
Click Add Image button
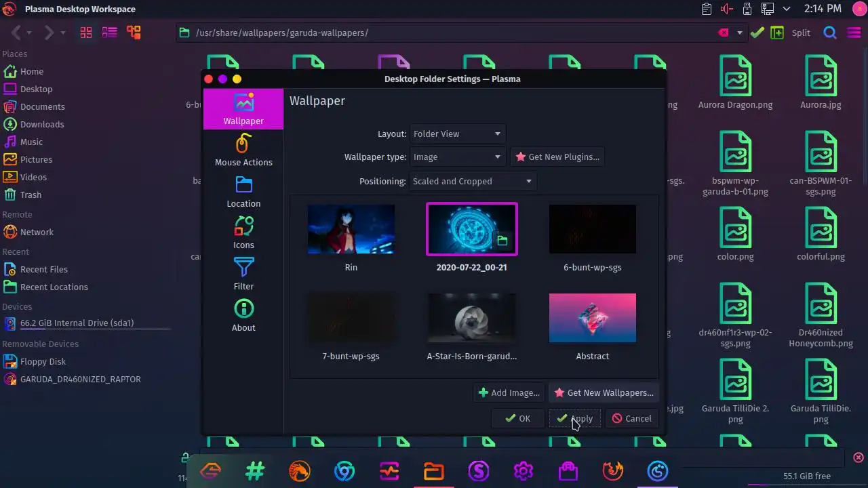coord(509,392)
